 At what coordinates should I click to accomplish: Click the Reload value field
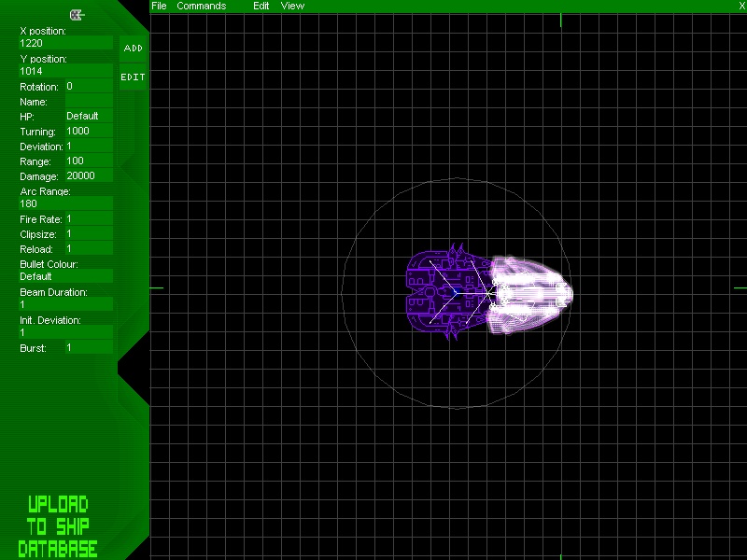89,248
